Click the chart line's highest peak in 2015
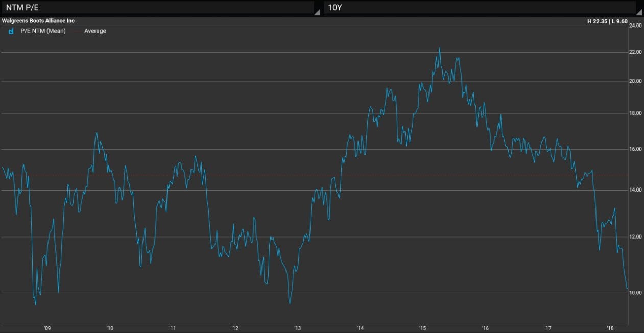The width and height of the screenshot is (644, 333). pos(440,49)
